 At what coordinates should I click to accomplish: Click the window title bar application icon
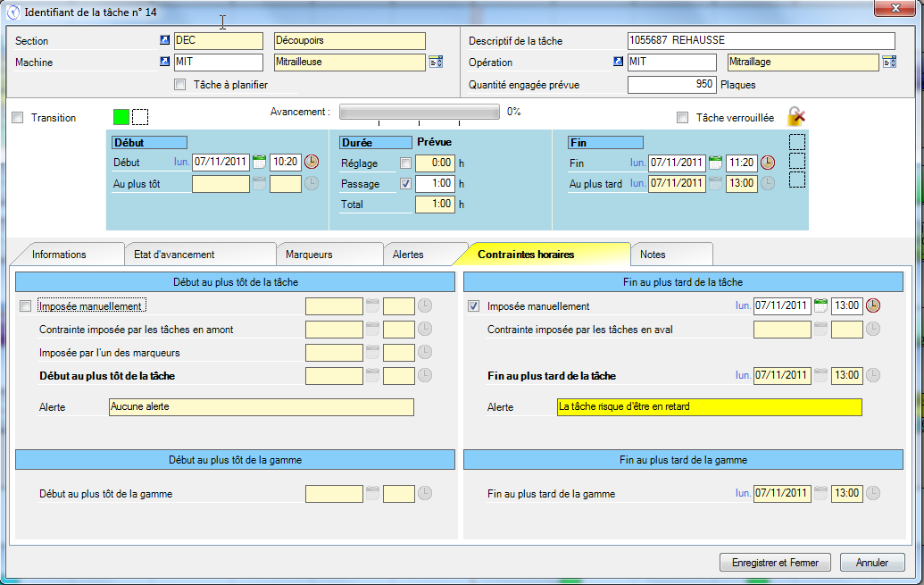pos(13,13)
